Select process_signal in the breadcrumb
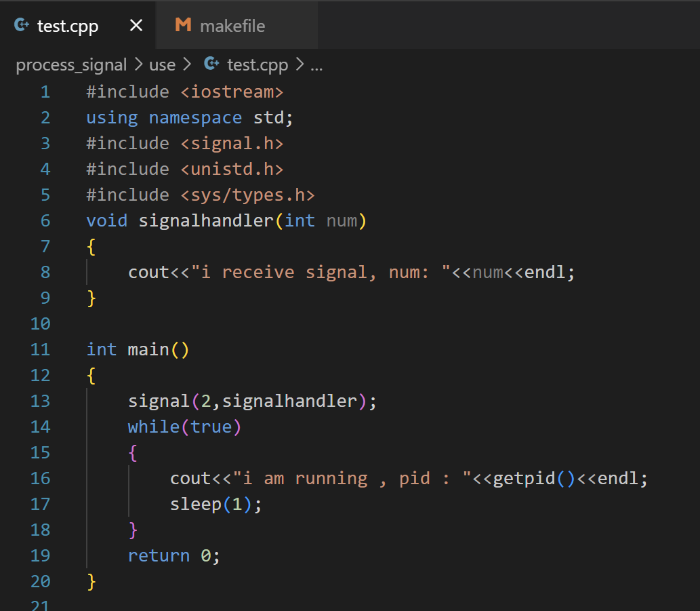 tap(71, 65)
